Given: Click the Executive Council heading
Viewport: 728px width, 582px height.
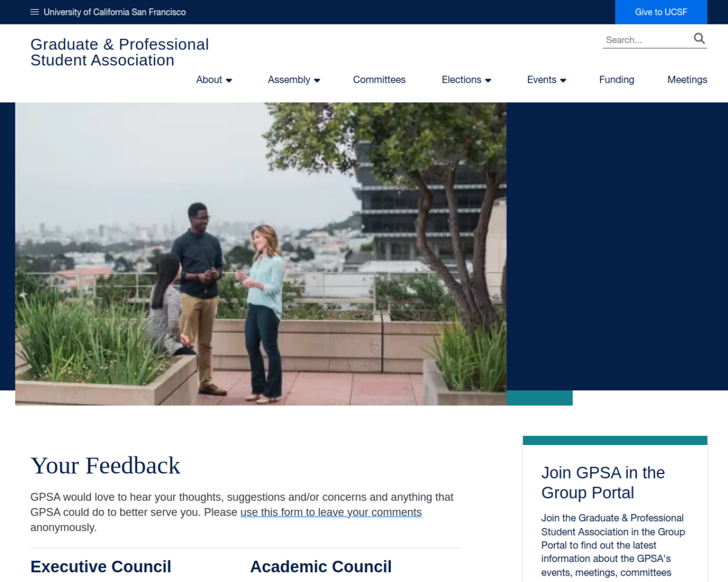Looking at the screenshot, I should (101, 567).
